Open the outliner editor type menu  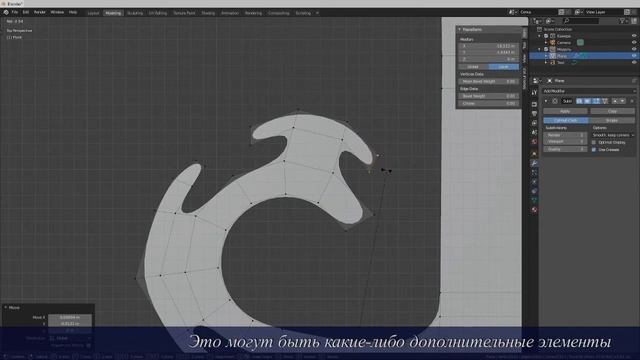(538, 21)
